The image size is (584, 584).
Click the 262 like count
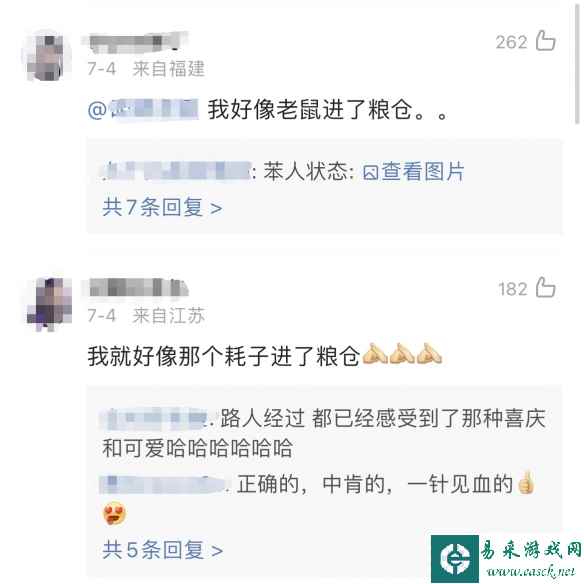[x=511, y=42]
